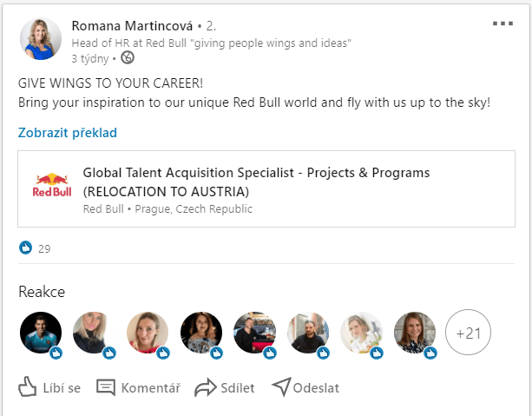Open Romana Martincová's profile picture

[x=41, y=40]
